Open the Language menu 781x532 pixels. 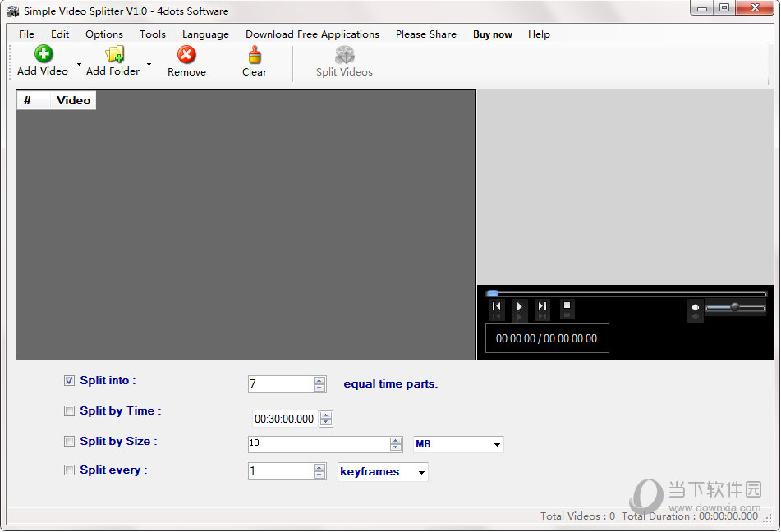[205, 34]
